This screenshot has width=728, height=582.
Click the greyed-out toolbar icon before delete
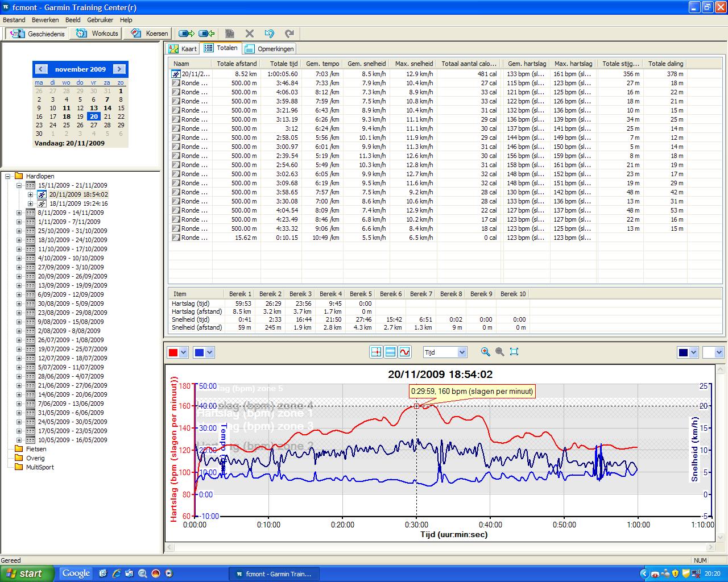229,34
